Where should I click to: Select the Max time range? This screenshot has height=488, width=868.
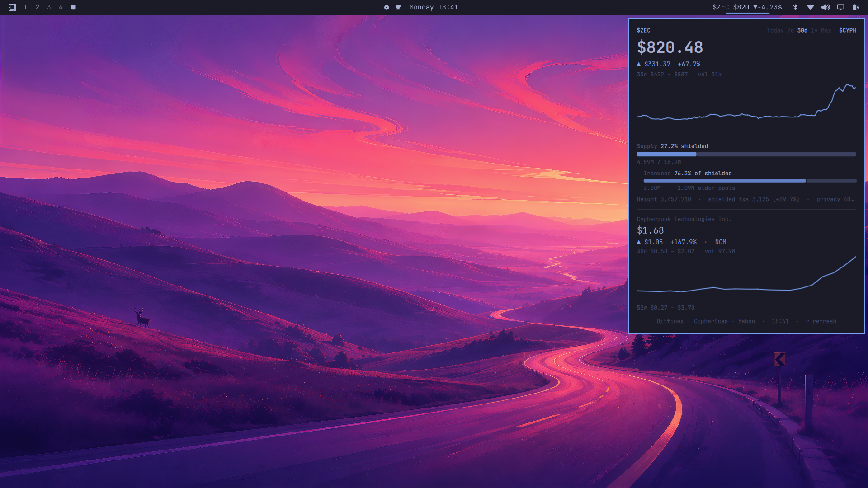(826, 30)
